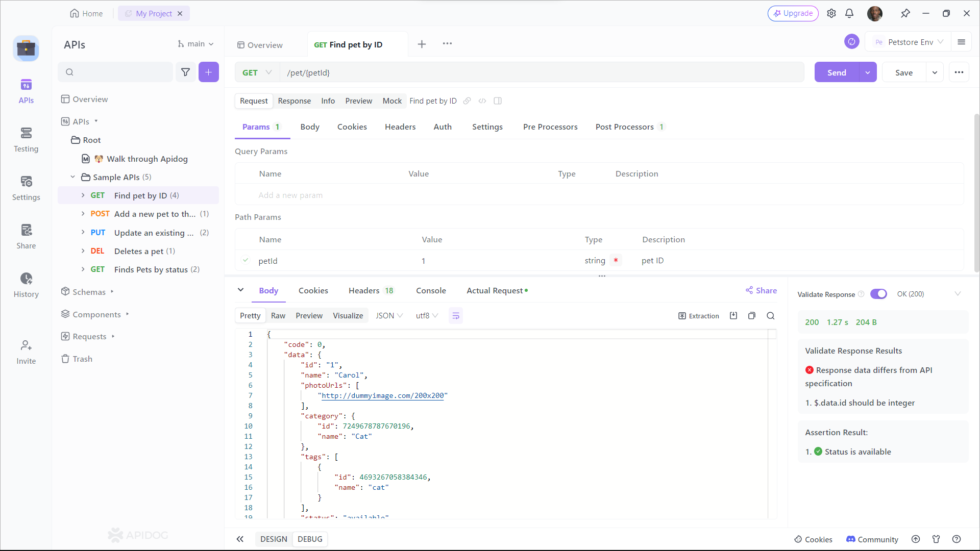Click the Share icon in response panel
Image resolution: width=980 pixels, height=551 pixels.
(x=749, y=290)
